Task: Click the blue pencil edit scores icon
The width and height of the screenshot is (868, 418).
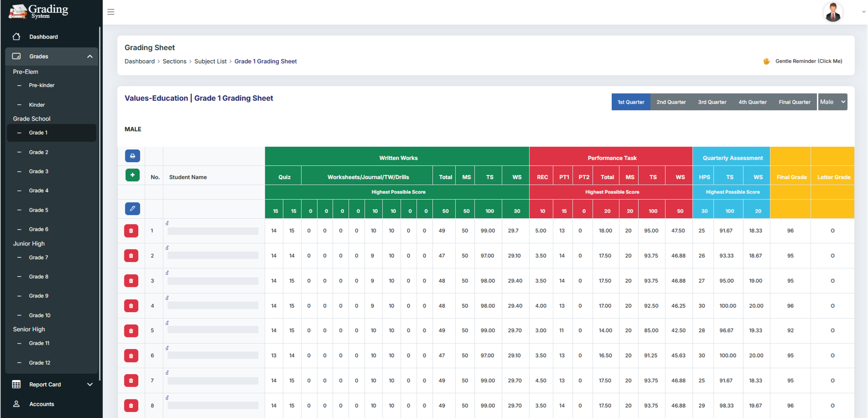Action: [132, 209]
